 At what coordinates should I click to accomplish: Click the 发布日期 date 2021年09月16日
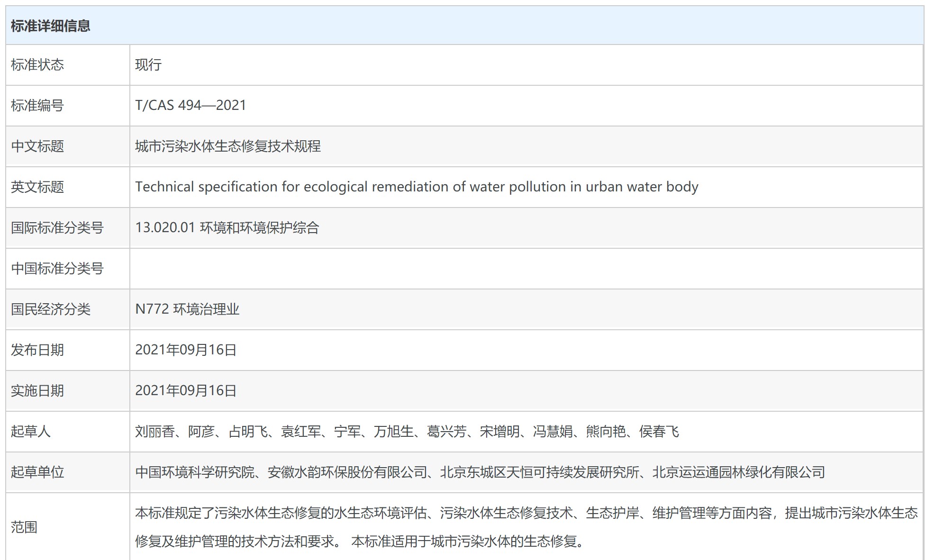[186, 350]
